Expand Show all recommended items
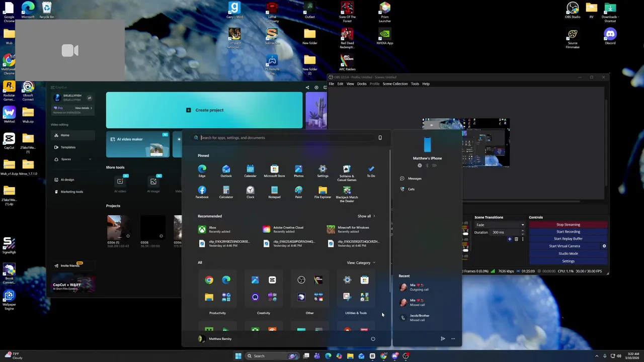 point(366,216)
